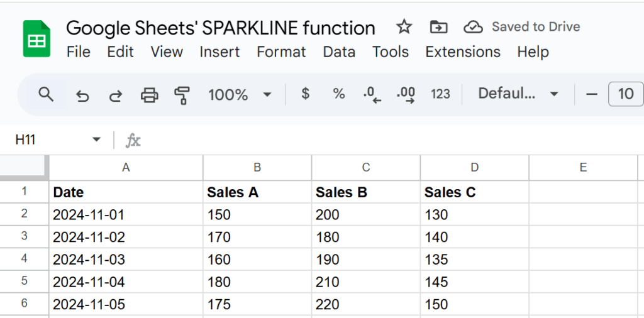Select column C header

tap(366, 167)
